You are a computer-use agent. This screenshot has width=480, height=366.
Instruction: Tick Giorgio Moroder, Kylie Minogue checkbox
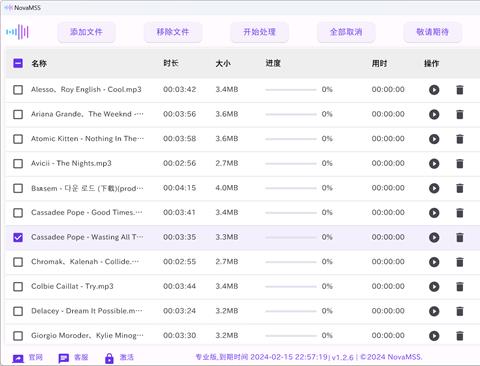(18, 336)
